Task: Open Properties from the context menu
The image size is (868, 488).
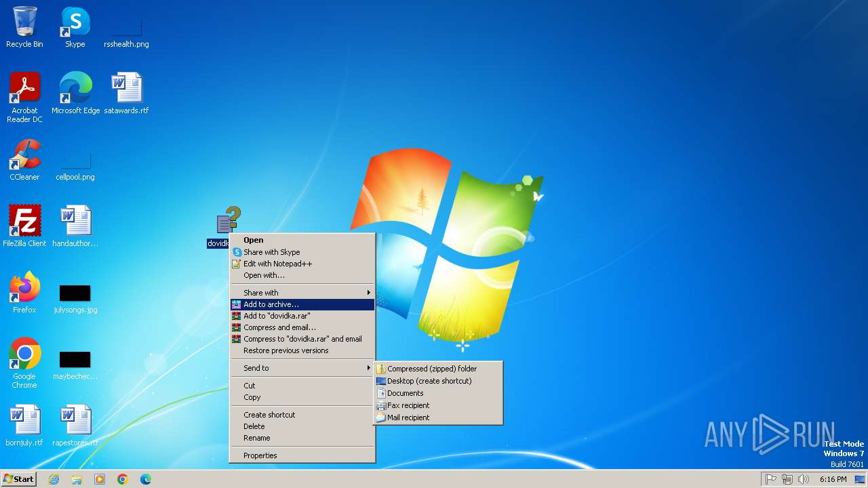Action: (302, 455)
